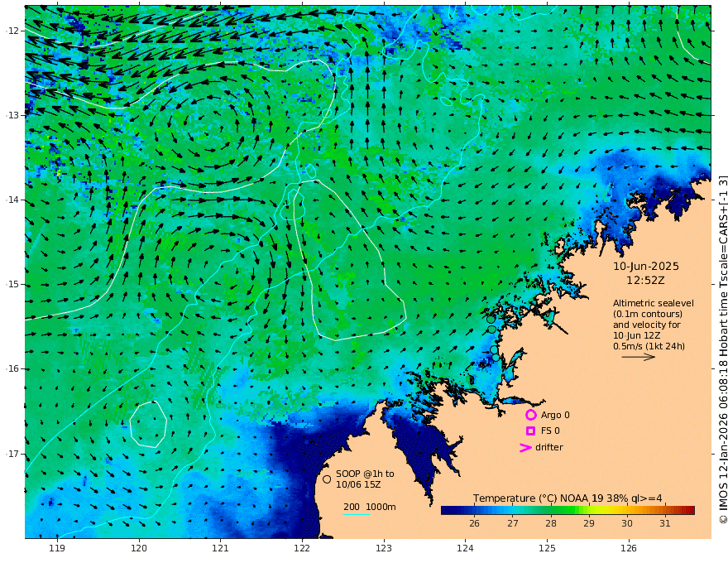Click the 0.5m/s velocity reference arrow
The width and height of the screenshot is (728, 563).
point(639,357)
